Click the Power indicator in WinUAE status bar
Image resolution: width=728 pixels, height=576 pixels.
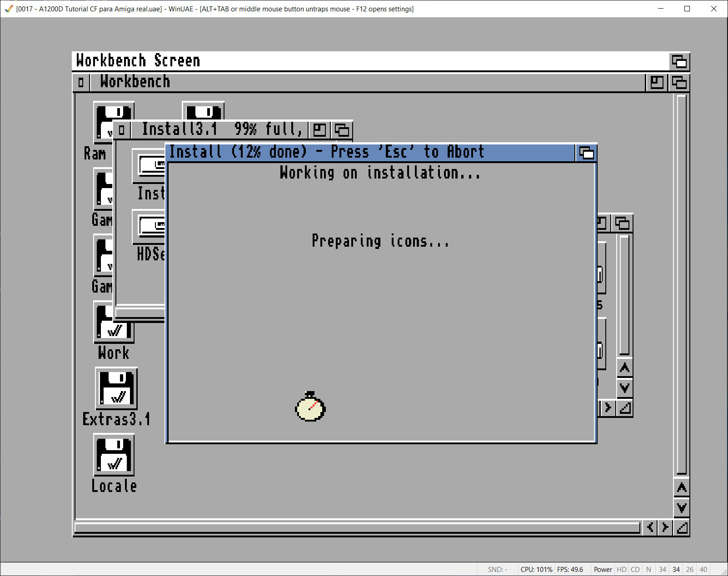(x=603, y=569)
